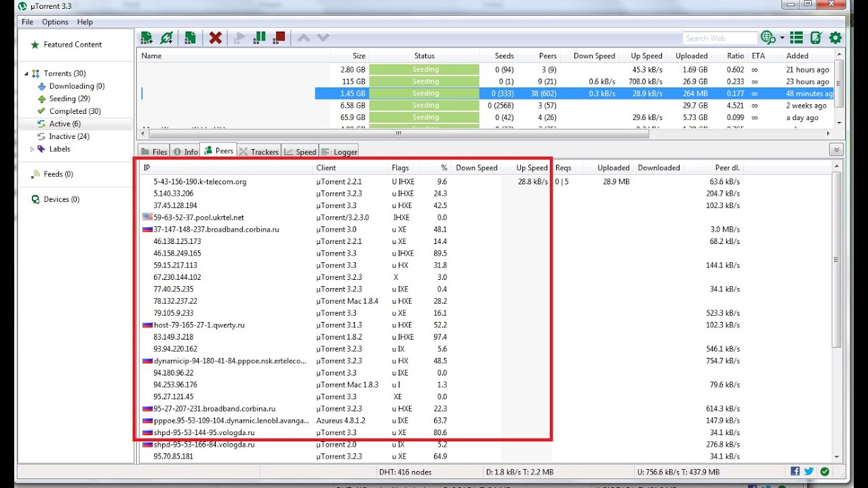The width and height of the screenshot is (868, 488).
Task: Sort peers by Flags column header
Action: pos(404,168)
